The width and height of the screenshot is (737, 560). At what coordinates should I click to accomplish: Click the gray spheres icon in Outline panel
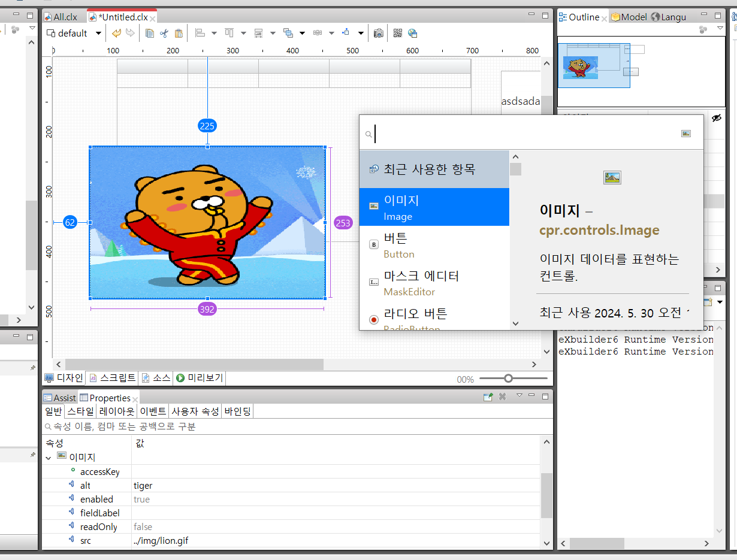click(x=703, y=29)
